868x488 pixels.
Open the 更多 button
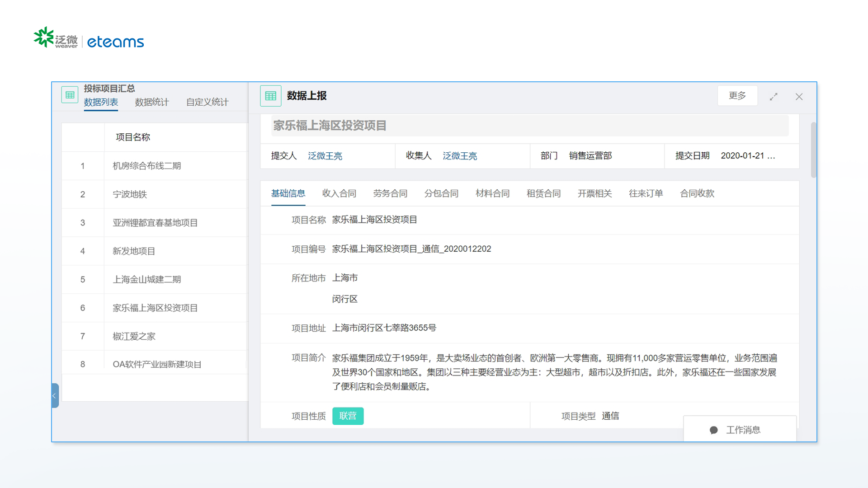[737, 96]
